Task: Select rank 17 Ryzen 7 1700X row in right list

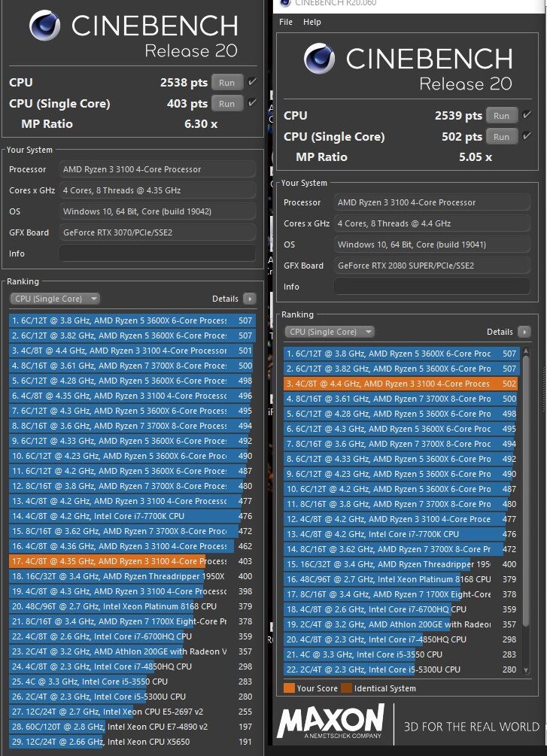Action: tap(401, 594)
